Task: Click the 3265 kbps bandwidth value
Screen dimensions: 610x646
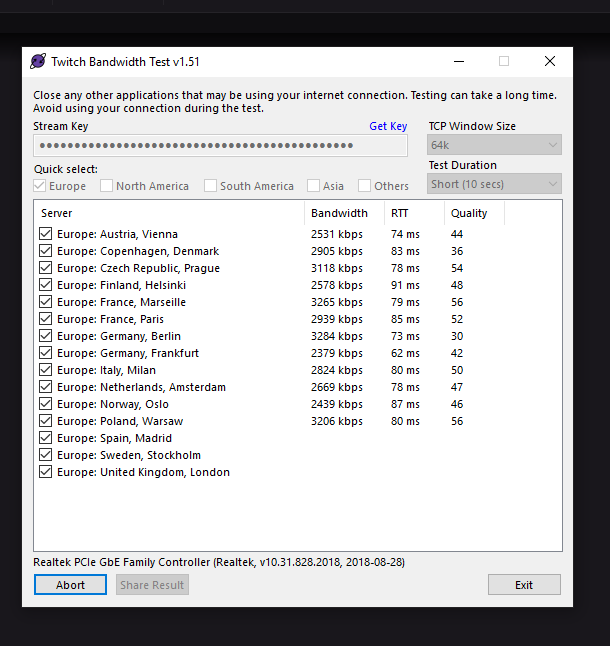Action: pos(337,302)
